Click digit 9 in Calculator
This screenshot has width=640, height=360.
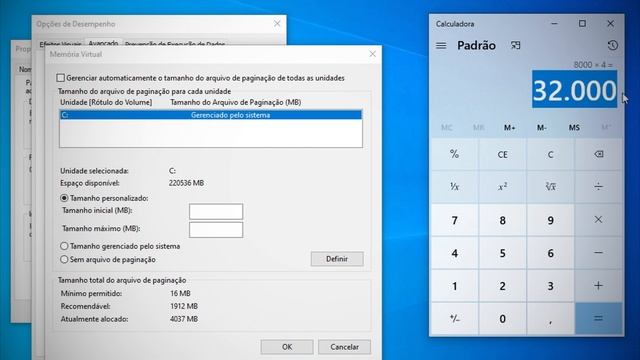pyautogui.click(x=550, y=220)
